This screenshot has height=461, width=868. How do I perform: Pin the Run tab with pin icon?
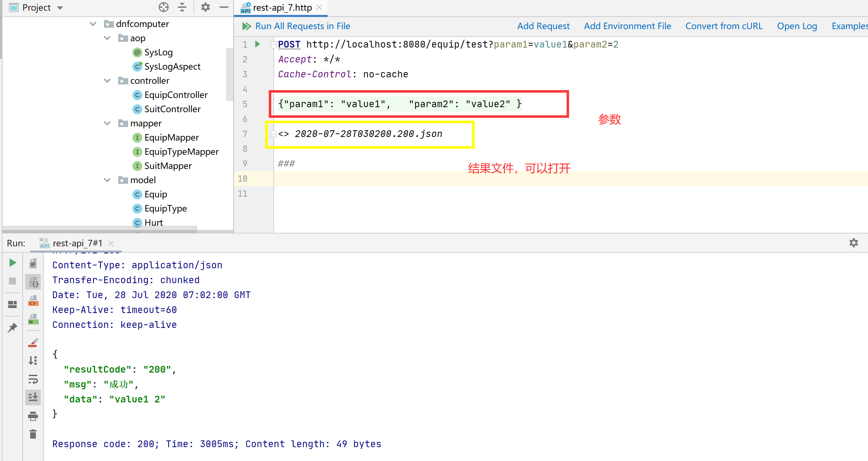point(12,327)
